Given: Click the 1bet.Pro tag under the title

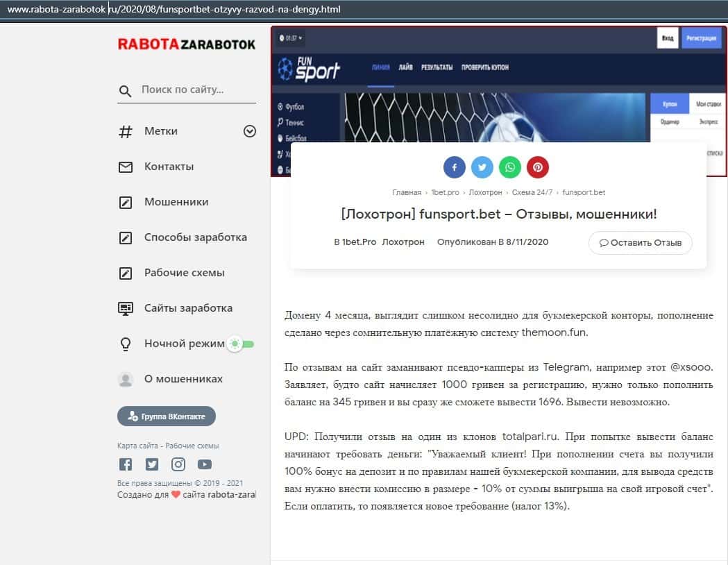Looking at the screenshot, I should [x=359, y=242].
